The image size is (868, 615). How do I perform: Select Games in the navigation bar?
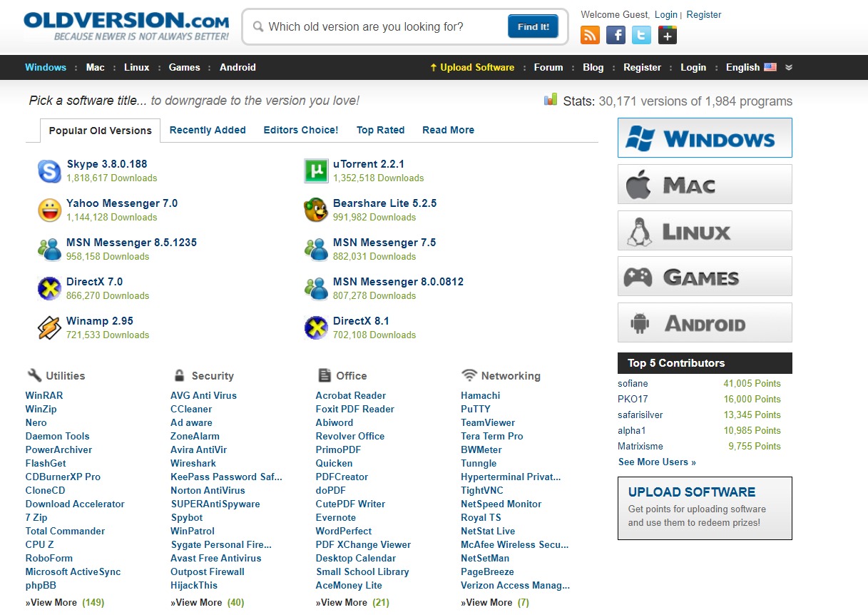[185, 67]
